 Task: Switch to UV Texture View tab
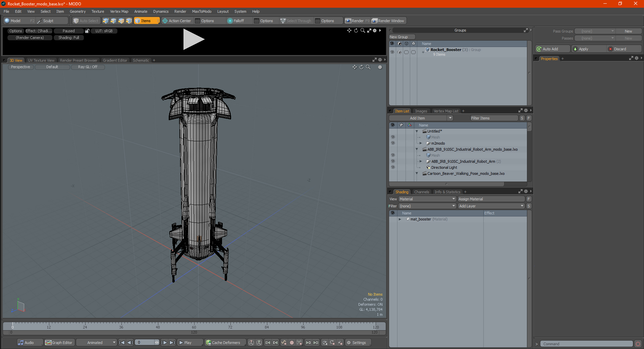click(41, 60)
